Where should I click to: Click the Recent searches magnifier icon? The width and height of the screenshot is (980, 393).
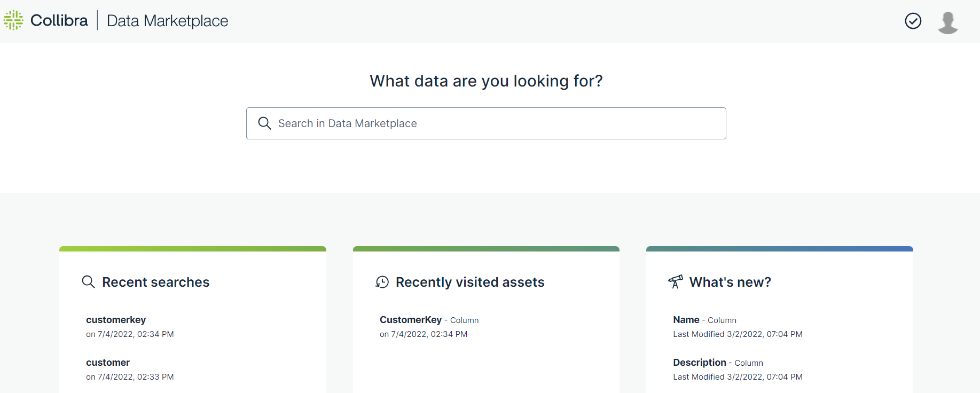[88, 282]
